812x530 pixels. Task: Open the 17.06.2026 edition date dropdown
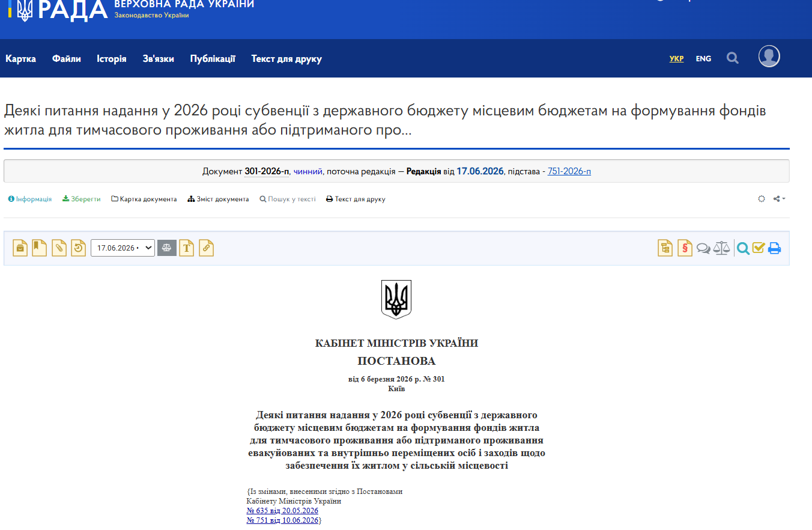pos(123,248)
